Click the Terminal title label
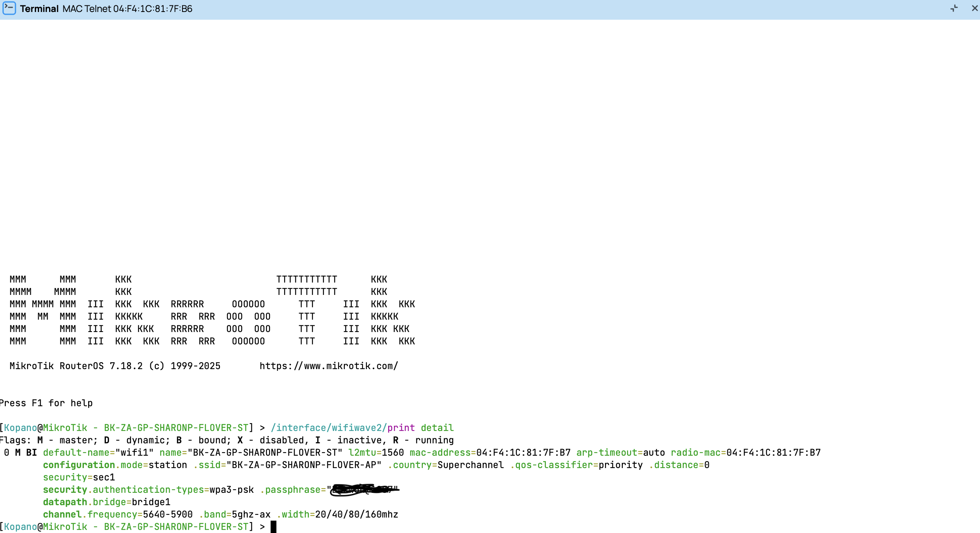This screenshot has width=980, height=533. (39, 9)
